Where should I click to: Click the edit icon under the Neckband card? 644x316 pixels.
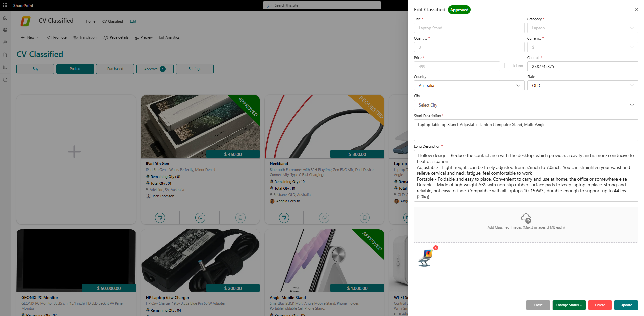point(284,218)
